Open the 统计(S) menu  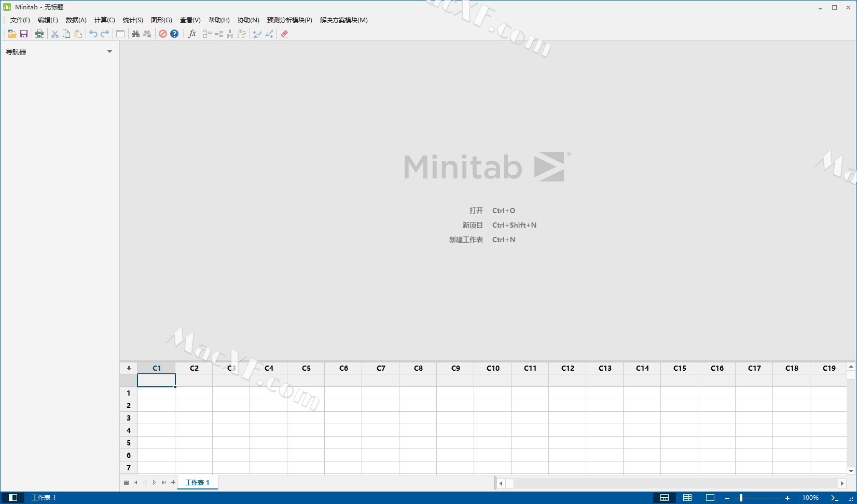click(133, 20)
